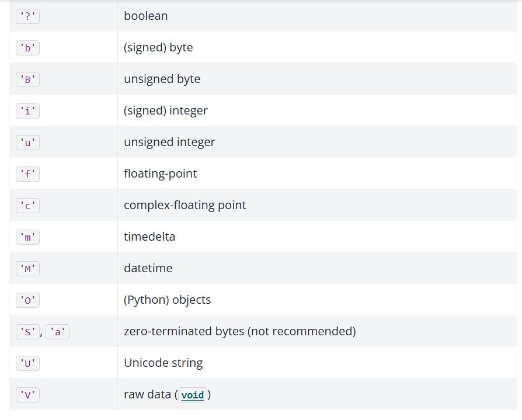The width and height of the screenshot is (522, 420).
Task: Click the void link in raw data row
Action: 192,395
